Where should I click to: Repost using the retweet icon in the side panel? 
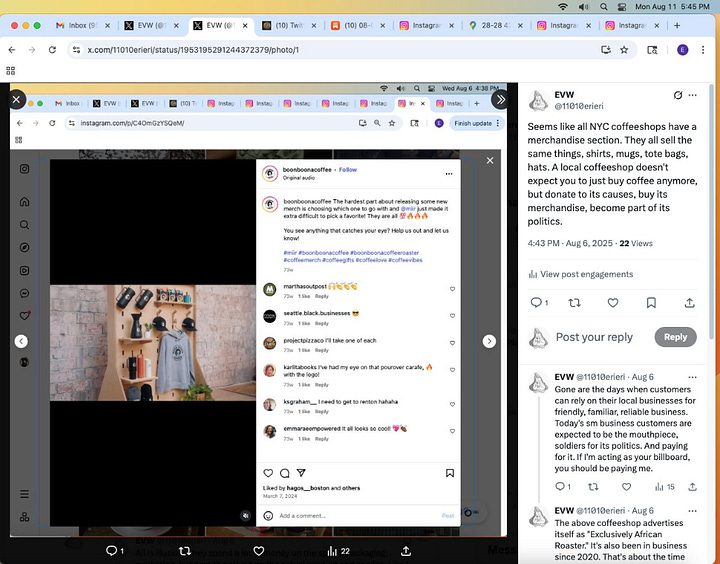point(574,303)
